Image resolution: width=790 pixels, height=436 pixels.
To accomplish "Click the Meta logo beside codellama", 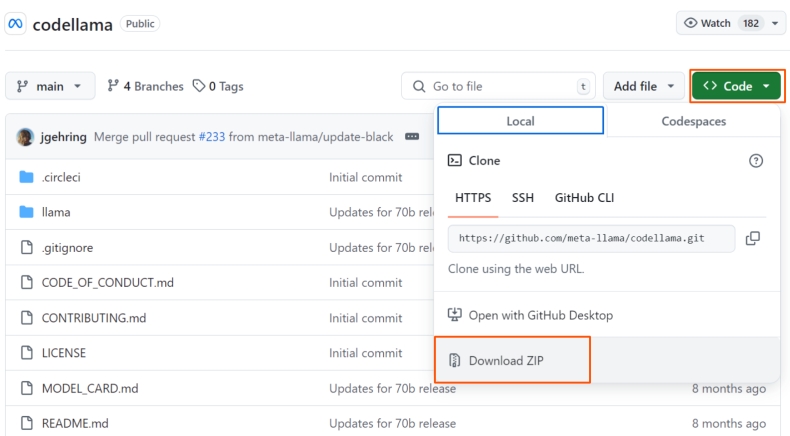I will 16,24.
